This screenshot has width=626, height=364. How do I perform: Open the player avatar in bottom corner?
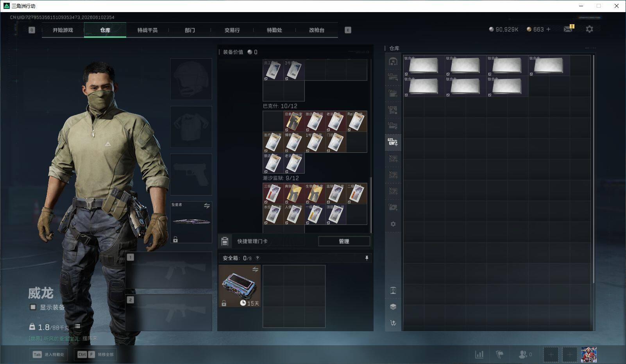point(588,355)
